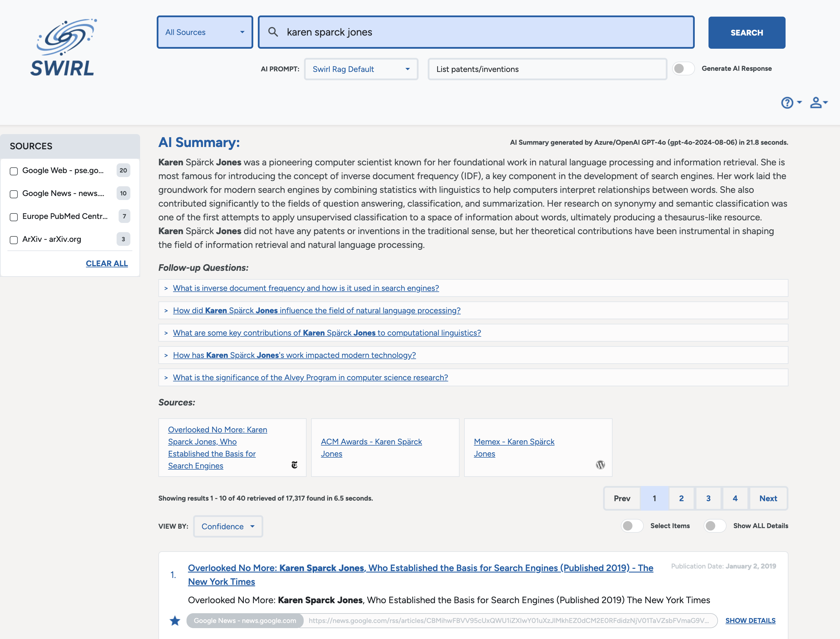Toggle Generate AI Response switch
Screen dimensions: 840x639
(683, 68)
